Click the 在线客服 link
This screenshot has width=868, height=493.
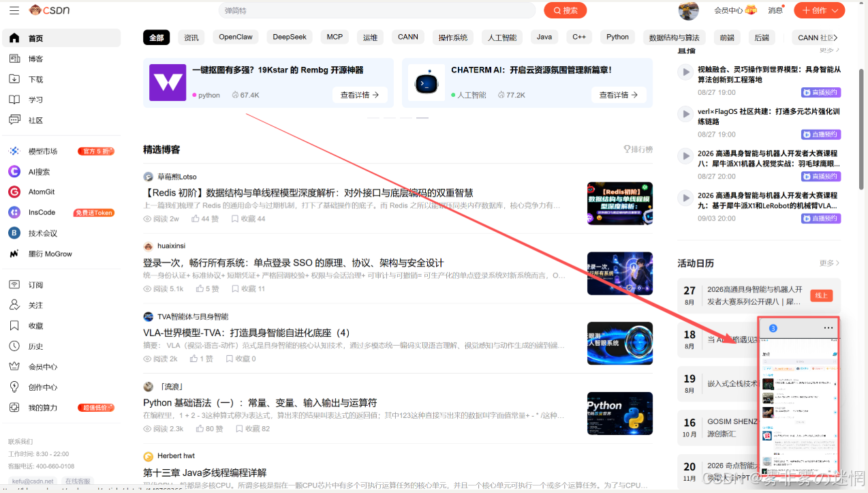(x=77, y=481)
